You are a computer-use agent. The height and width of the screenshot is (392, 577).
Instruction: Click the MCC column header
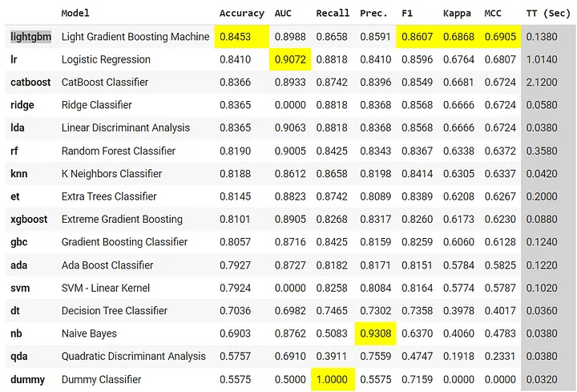pos(493,14)
